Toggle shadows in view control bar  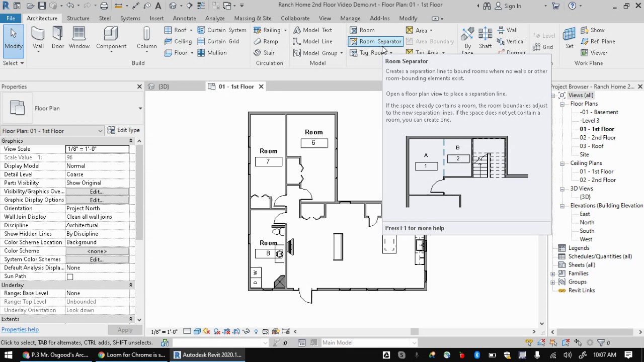point(217,331)
